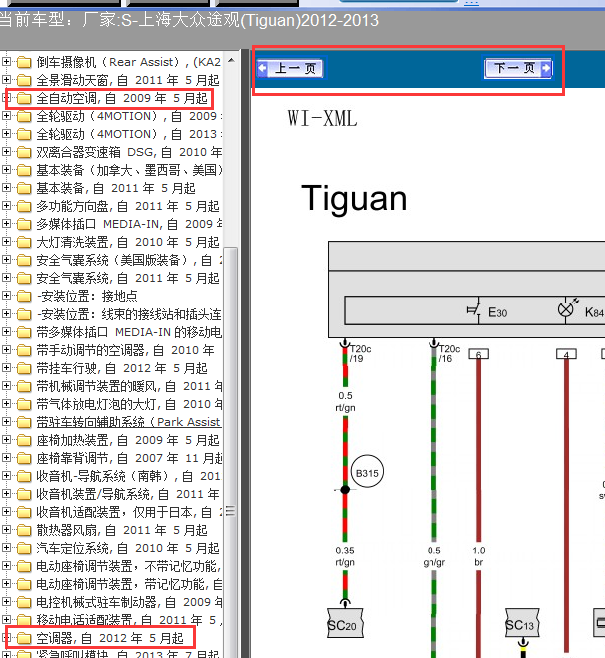
Task: Click folder icon of 基本装备（加拿大、墨西哥、美国）
Action: pyautogui.click(x=24, y=170)
